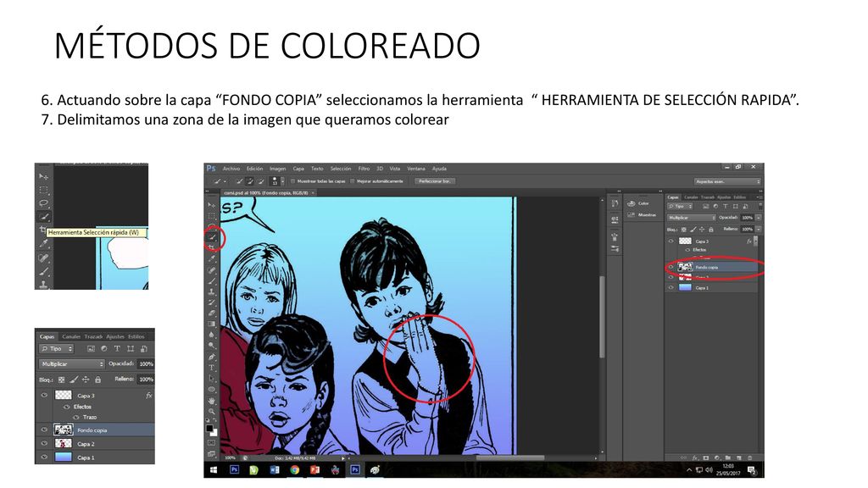Select Quick Selection tool in main Photoshop toolbar
The image size is (868, 488).
click(212, 237)
